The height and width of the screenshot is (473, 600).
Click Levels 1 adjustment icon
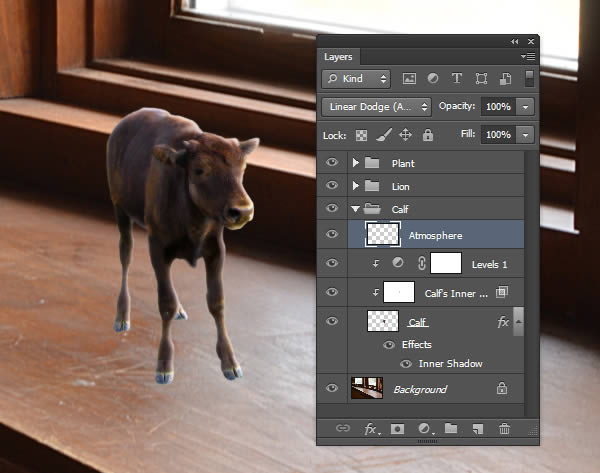click(x=398, y=263)
